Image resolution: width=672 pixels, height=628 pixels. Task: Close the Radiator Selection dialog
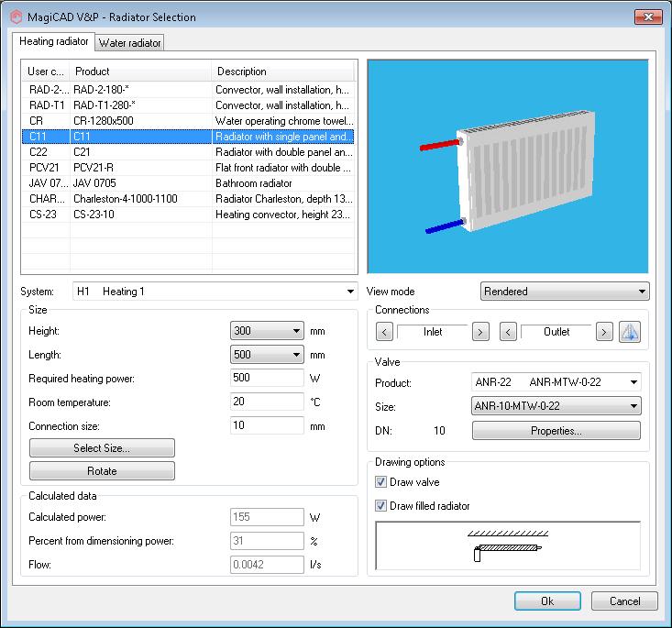tap(648, 17)
